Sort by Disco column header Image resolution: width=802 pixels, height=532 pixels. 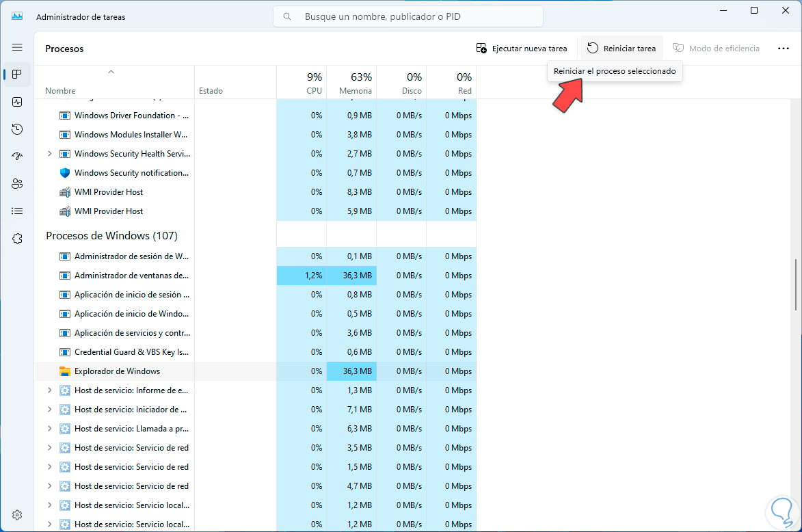coord(401,83)
